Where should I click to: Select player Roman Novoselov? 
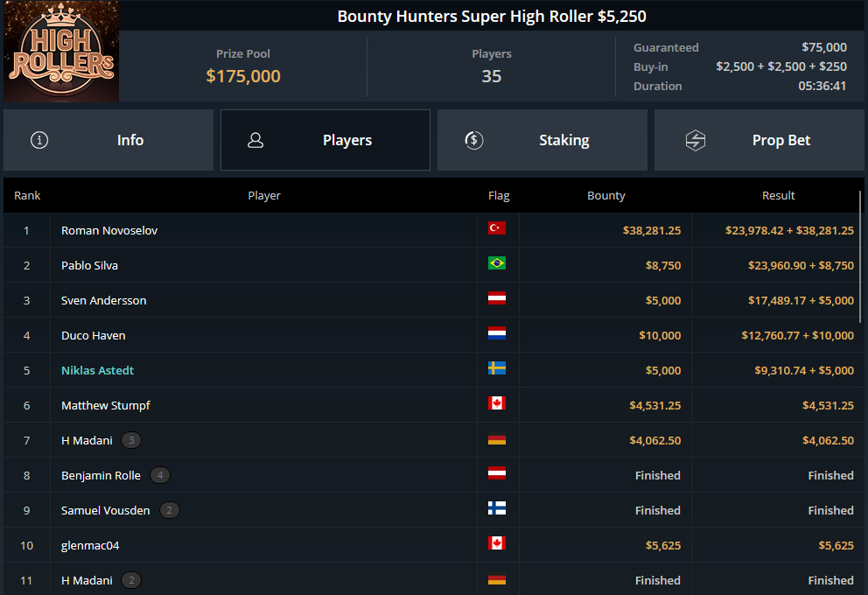tap(109, 230)
